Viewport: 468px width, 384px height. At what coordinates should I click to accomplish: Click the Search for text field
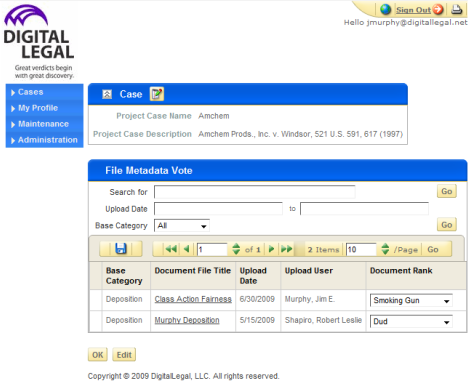click(255, 192)
